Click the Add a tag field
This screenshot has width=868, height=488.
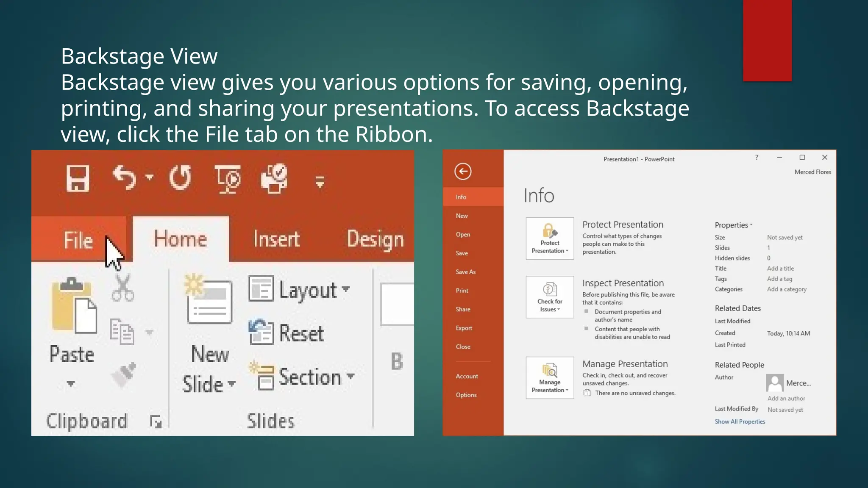click(779, 279)
